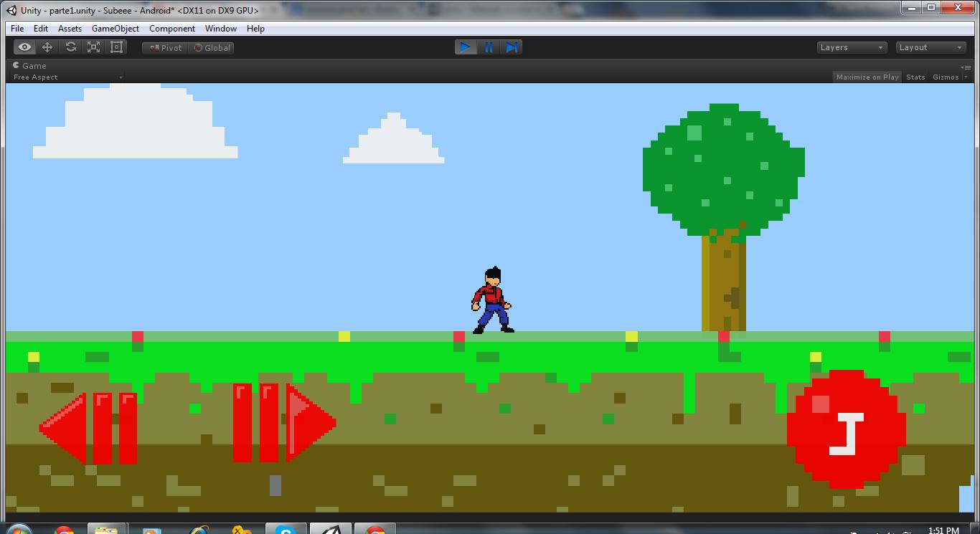Screen dimensions: 980x534
Task: Open the Gizmos dropdown
Action: pyautogui.click(x=947, y=77)
